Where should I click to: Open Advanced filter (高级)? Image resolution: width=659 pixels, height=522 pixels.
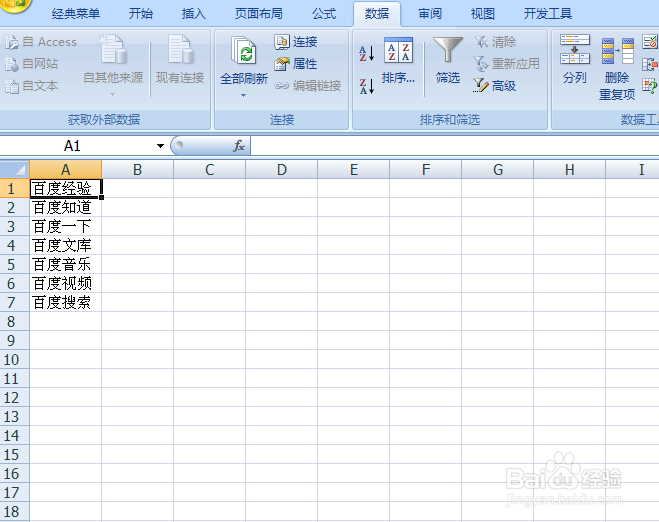(495, 86)
